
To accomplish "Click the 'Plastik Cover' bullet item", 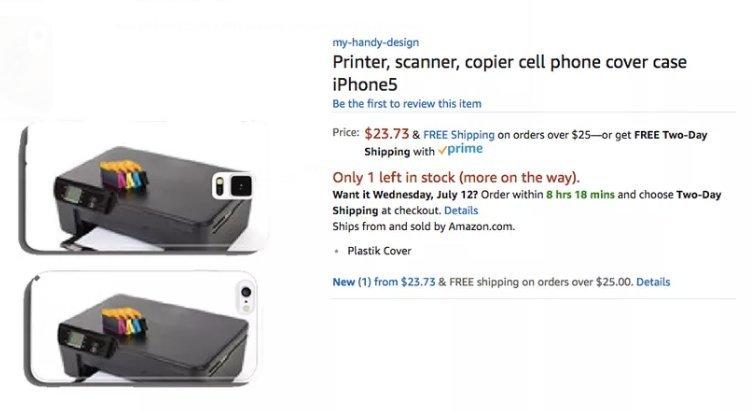I will pos(379,251).
